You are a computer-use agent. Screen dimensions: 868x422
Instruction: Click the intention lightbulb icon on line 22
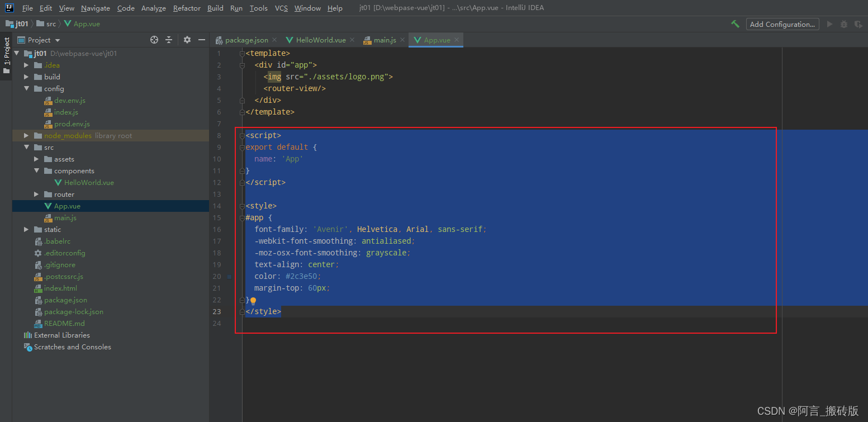253,300
